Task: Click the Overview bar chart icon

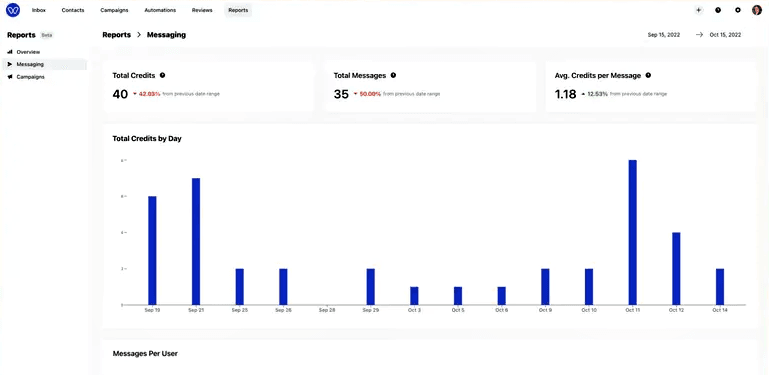Action: point(10,52)
